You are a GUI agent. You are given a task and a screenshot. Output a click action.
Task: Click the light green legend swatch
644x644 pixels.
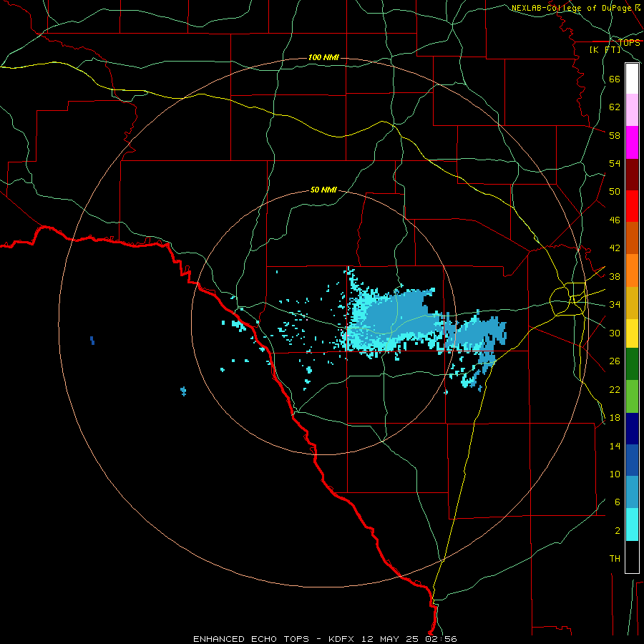click(632, 396)
